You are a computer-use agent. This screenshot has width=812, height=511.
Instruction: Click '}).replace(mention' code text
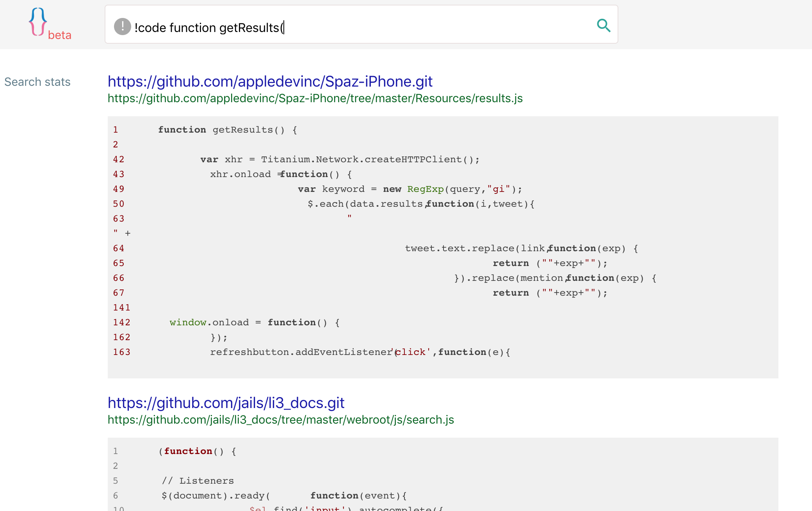click(x=509, y=278)
